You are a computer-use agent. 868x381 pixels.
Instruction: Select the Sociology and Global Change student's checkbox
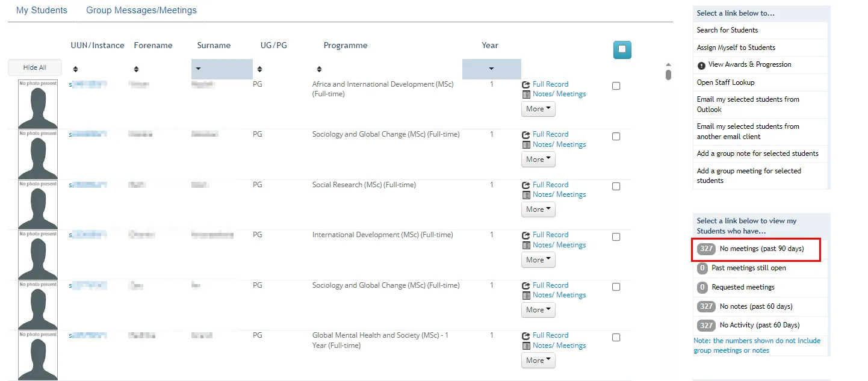click(x=616, y=136)
